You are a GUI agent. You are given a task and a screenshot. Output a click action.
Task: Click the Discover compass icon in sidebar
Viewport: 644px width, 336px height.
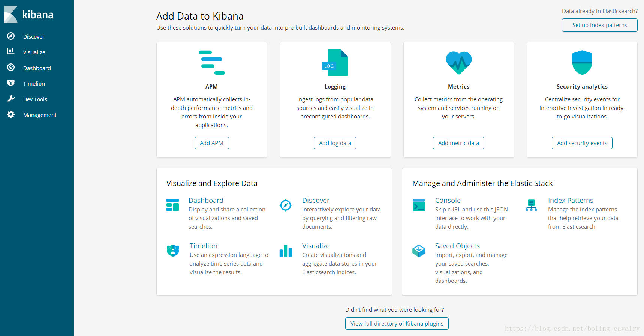pos(11,36)
